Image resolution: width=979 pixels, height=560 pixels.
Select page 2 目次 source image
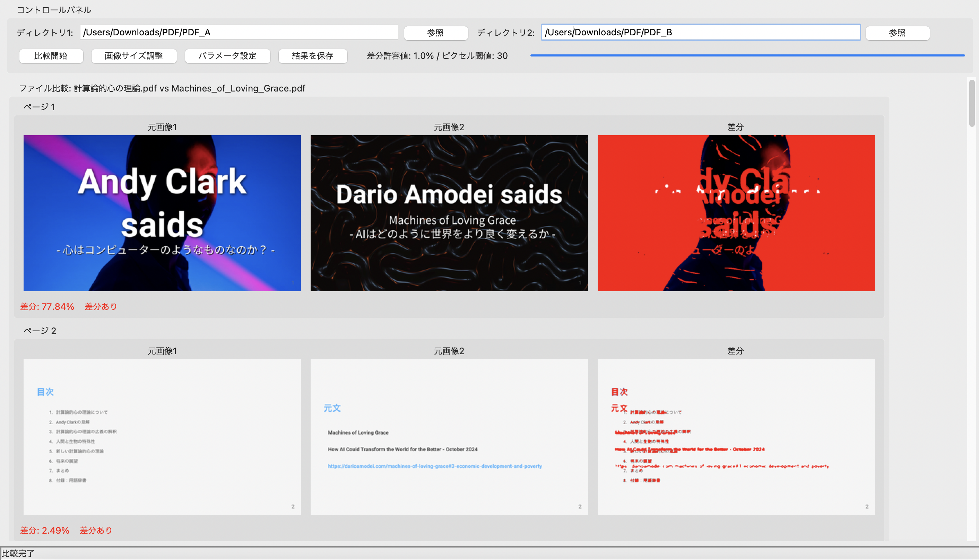162,437
